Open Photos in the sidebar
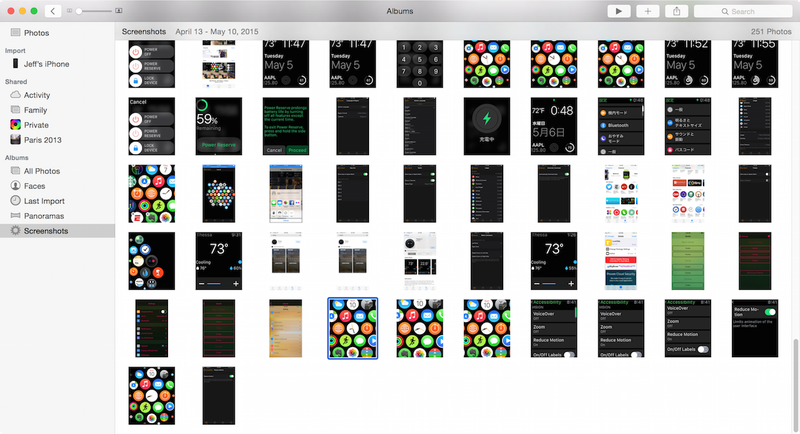This screenshot has height=434, width=800. click(x=36, y=33)
